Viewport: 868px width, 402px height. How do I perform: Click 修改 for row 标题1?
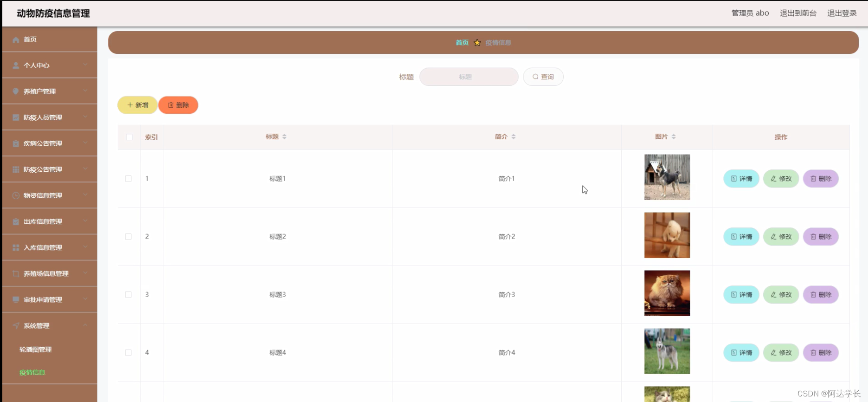point(781,179)
